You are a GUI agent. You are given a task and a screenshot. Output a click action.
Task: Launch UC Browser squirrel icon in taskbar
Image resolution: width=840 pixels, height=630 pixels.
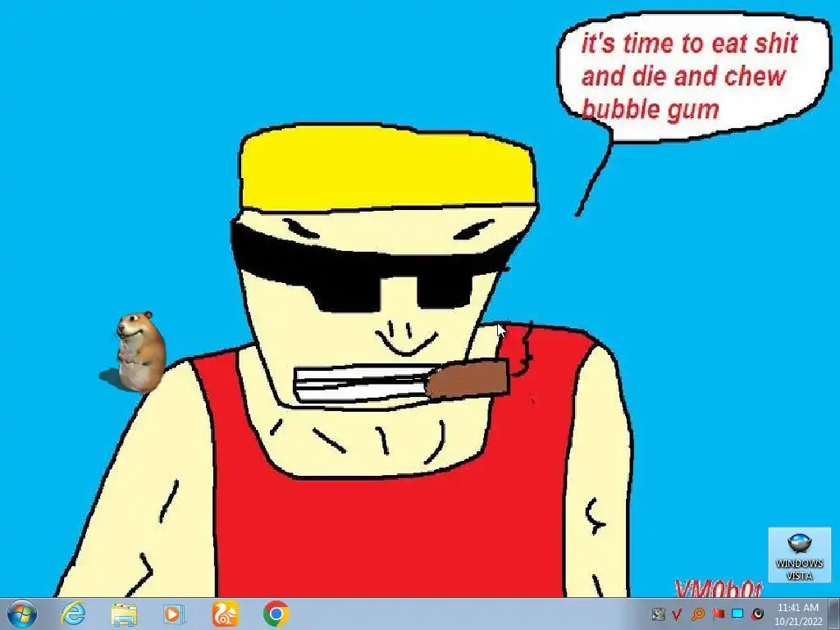click(x=225, y=614)
